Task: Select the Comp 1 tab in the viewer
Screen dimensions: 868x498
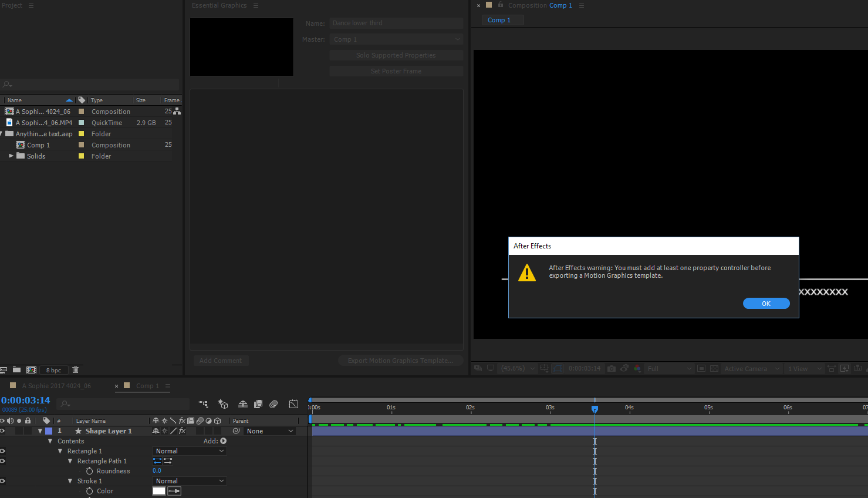Action: (502, 19)
